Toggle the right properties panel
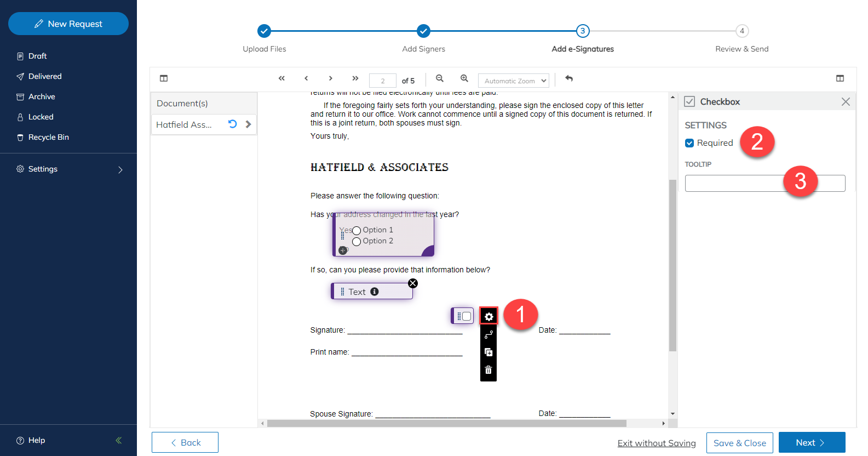This screenshot has width=868, height=456. [x=840, y=78]
